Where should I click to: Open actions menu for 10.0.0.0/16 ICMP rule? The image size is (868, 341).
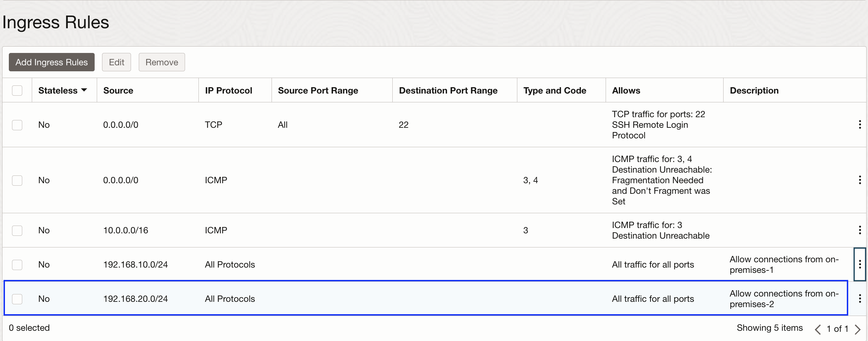(860, 230)
